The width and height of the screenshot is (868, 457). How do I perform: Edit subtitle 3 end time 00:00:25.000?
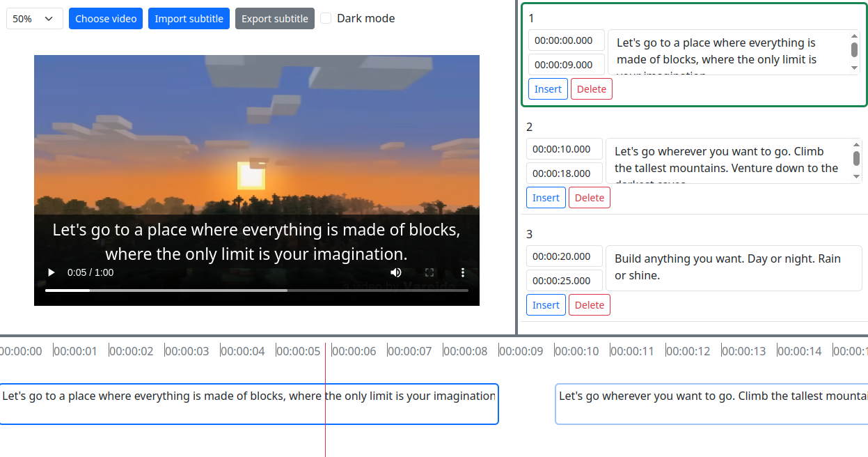pos(565,281)
